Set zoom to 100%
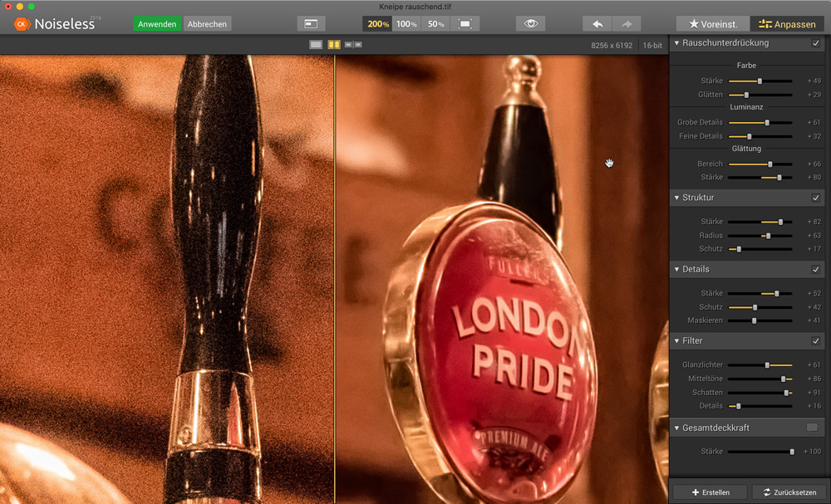 pos(406,24)
